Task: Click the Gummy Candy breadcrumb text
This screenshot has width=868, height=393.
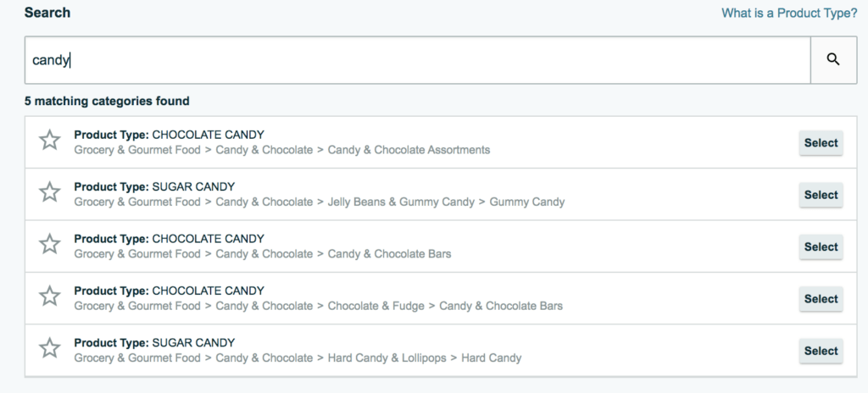Action: [x=527, y=202]
